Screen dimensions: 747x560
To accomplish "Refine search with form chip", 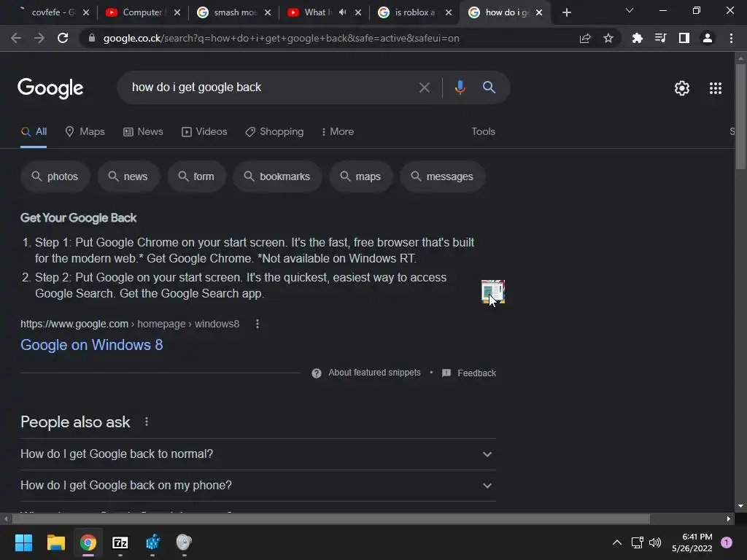I will point(196,176).
